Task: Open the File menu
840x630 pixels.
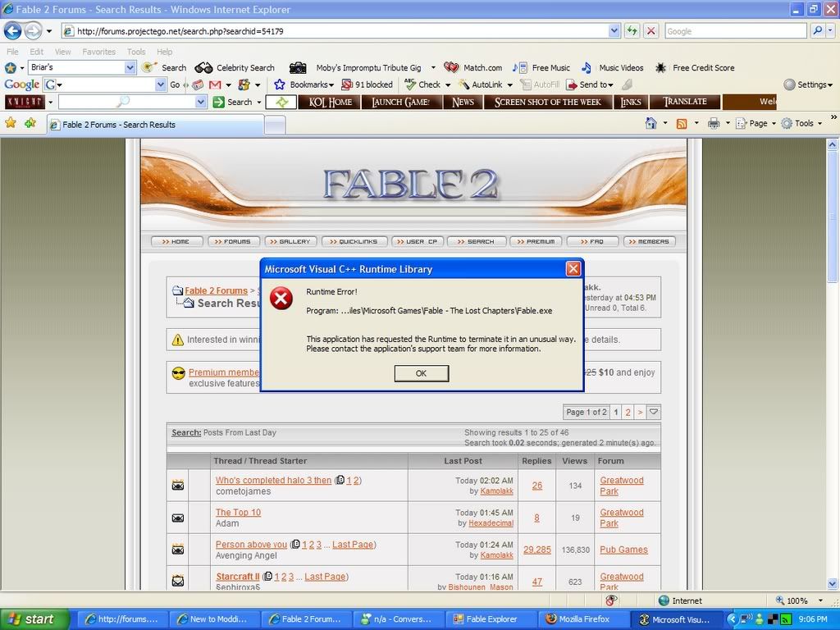Action: pyautogui.click(x=12, y=52)
